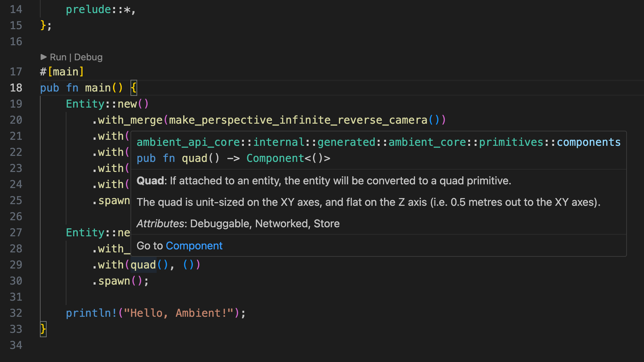The image size is (644, 362).
Task: Click the run triangle icon beside Run
Action: pos(44,57)
